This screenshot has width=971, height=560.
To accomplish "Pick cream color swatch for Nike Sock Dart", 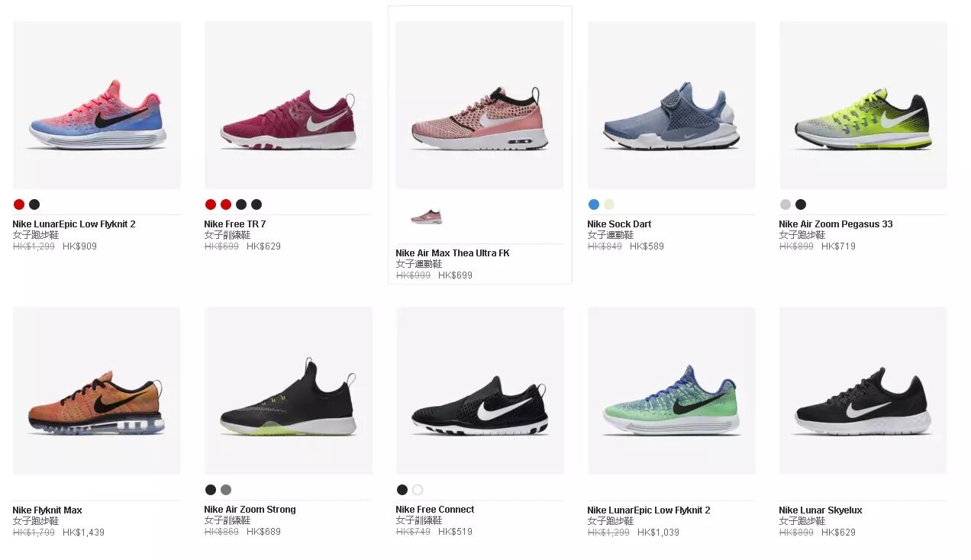I will (x=609, y=204).
